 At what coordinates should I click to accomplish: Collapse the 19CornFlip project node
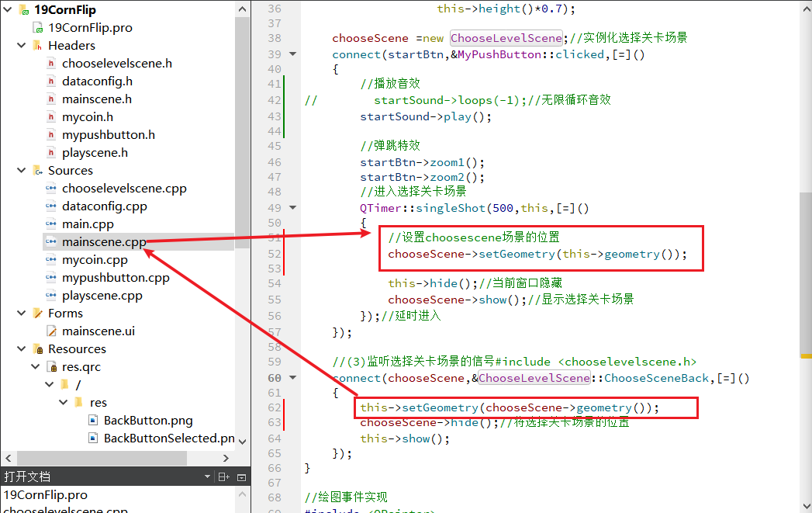8,9
